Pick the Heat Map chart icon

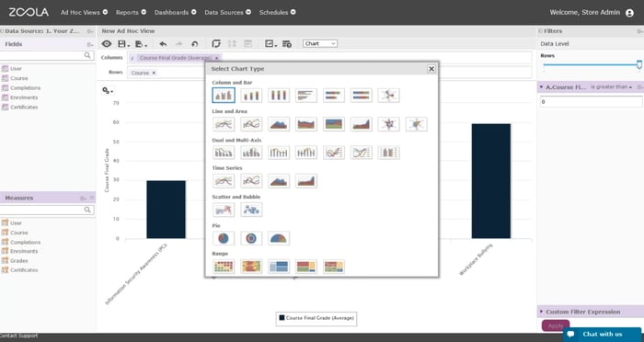(x=224, y=267)
